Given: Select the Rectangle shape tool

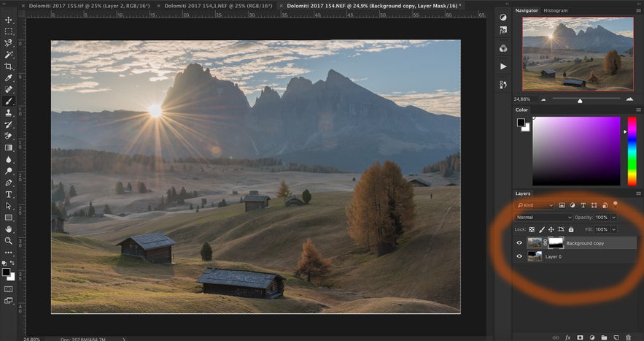Looking at the screenshot, I should (8, 217).
